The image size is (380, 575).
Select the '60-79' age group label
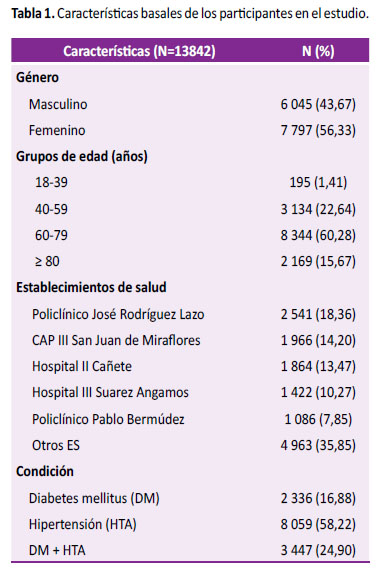51,235
